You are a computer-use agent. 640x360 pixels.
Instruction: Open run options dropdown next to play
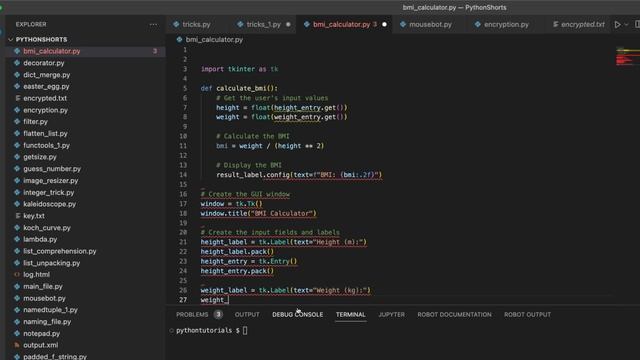click(x=626, y=24)
